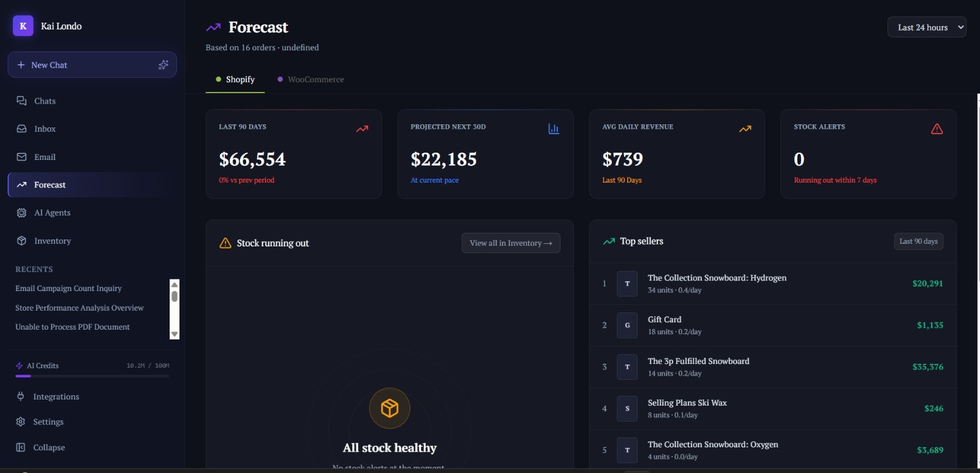Click View all in Inventory button
980x473 pixels.
click(x=511, y=243)
